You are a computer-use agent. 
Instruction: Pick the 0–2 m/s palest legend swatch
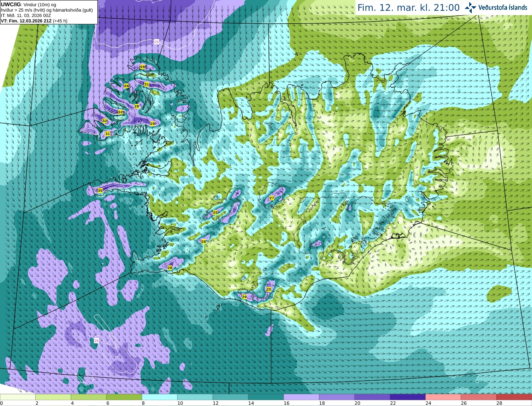(x=18, y=397)
